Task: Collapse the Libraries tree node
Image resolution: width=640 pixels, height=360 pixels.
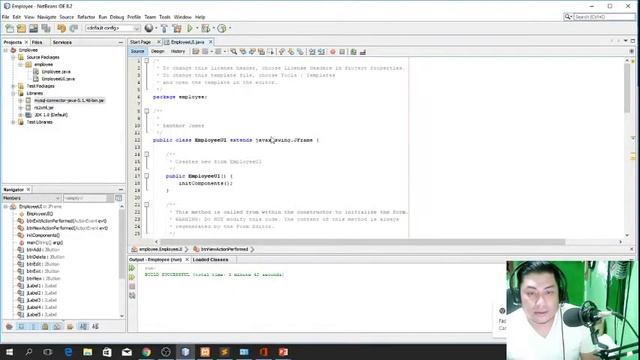Action: (13, 93)
